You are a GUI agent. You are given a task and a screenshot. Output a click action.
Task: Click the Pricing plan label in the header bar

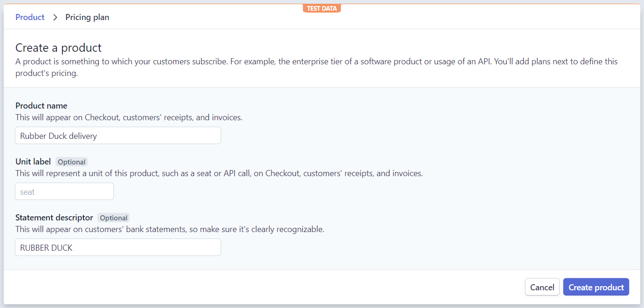pos(87,17)
